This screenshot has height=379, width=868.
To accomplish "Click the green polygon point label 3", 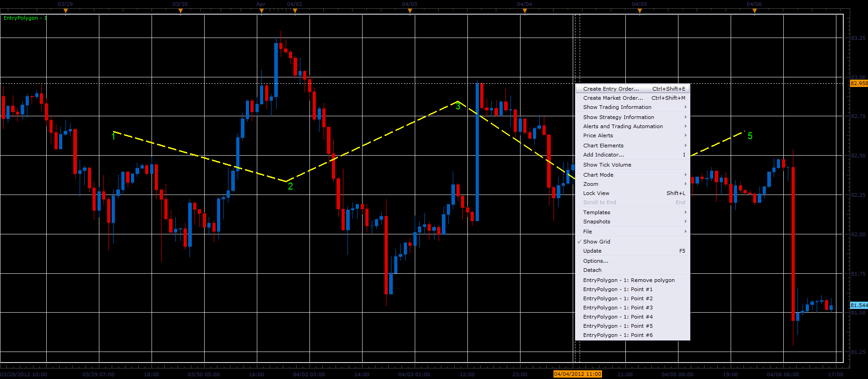I will pyautogui.click(x=458, y=106).
